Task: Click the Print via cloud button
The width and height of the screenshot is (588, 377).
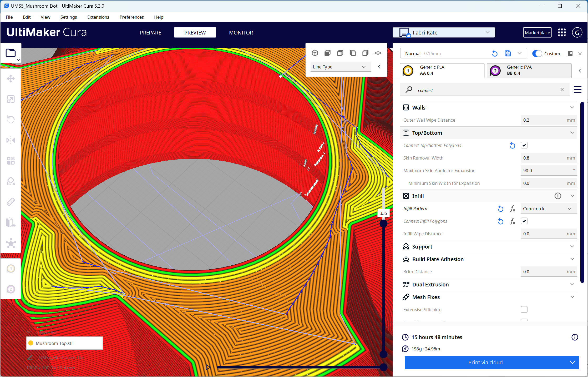Action: click(485, 363)
